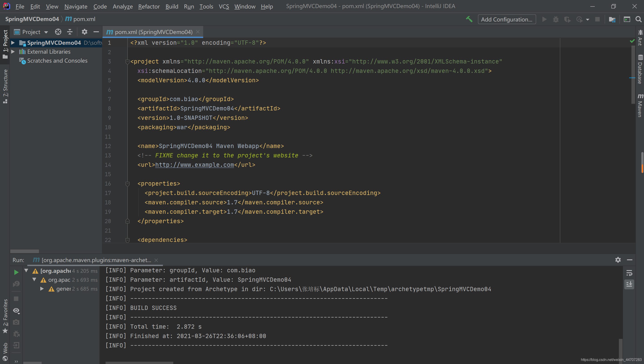644x364 pixels.
Task: Click the Build Project hammer icon
Action: pos(469,19)
